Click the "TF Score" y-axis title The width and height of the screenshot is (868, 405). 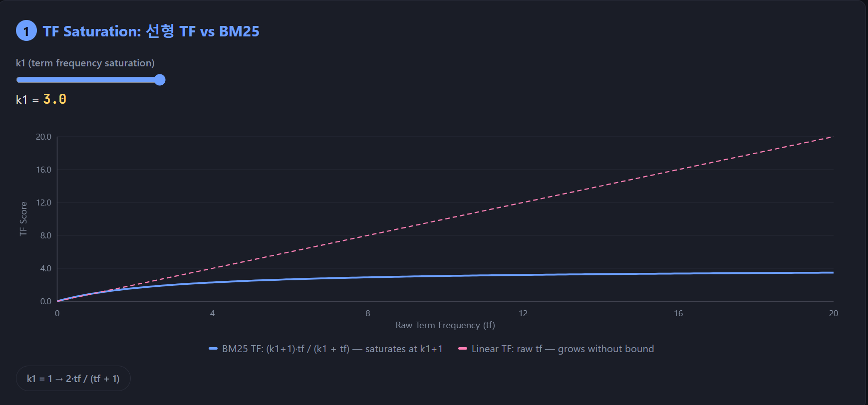click(x=23, y=218)
